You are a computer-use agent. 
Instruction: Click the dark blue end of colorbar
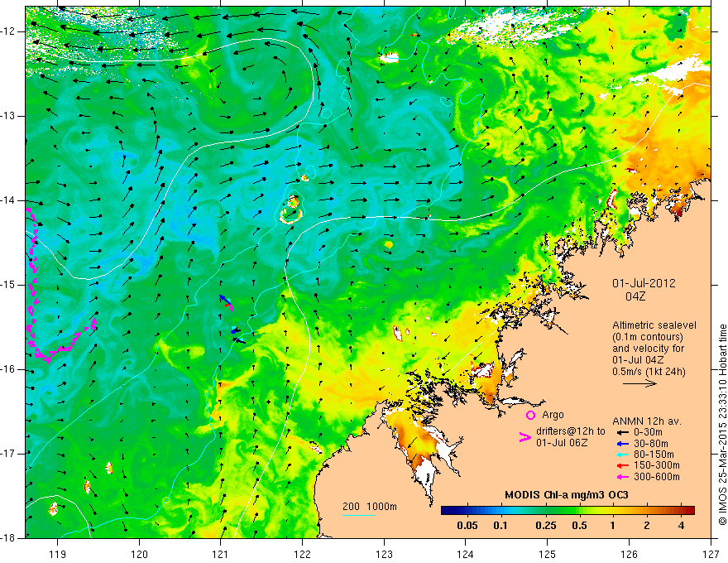(x=447, y=511)
